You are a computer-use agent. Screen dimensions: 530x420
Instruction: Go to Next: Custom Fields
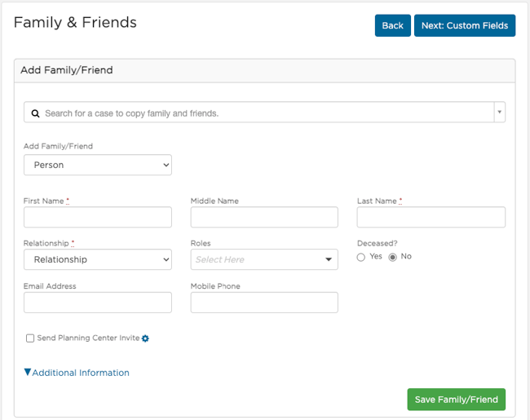click(x=465, y=25)
